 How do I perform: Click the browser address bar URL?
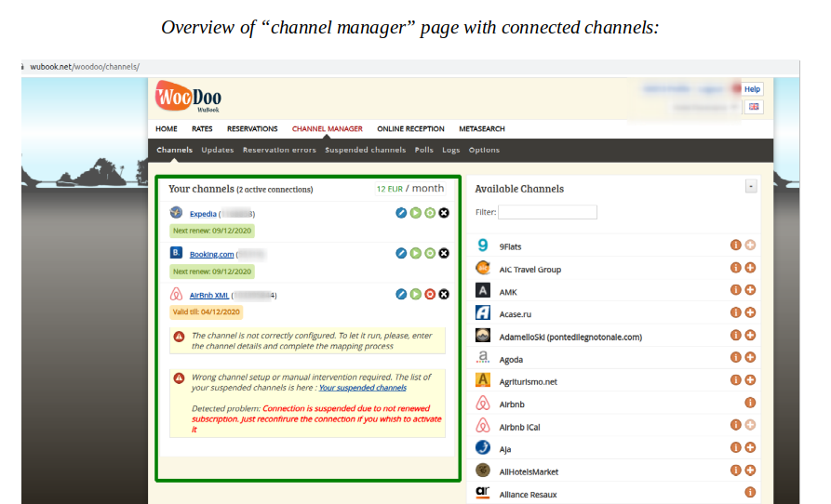point(85,67)
